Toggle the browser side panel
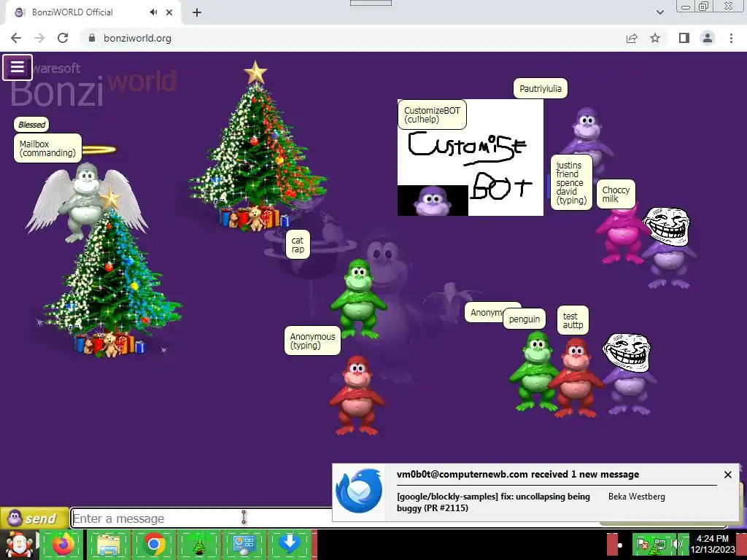The image size is (747, 560). click(x=684, y=38)
